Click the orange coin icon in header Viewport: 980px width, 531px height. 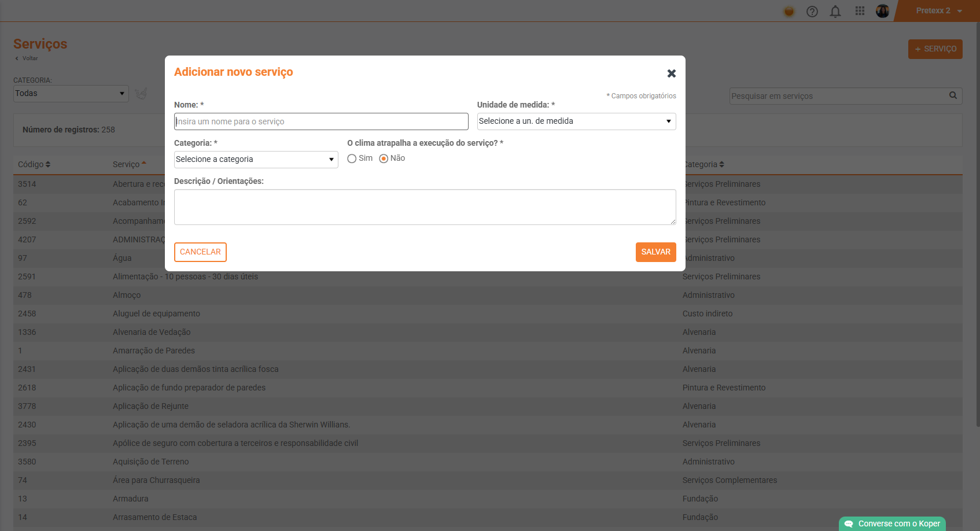[789, 12]
